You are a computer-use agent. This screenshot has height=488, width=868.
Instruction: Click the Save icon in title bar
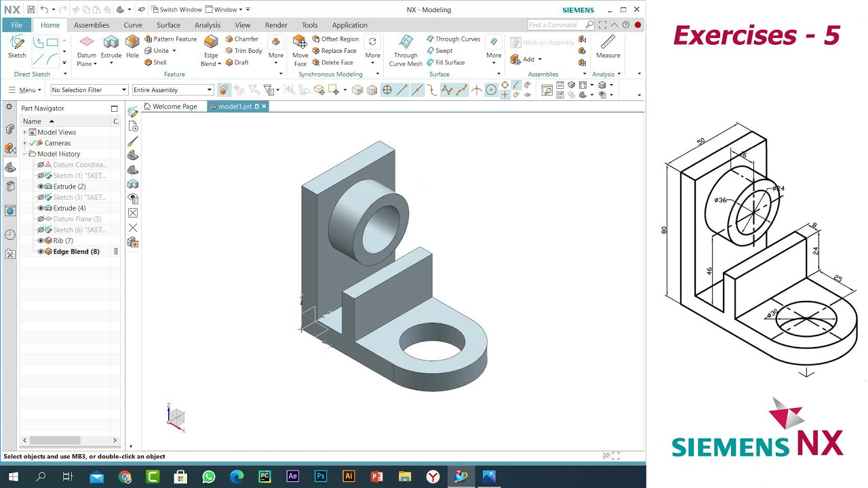(x=31, y=9)
